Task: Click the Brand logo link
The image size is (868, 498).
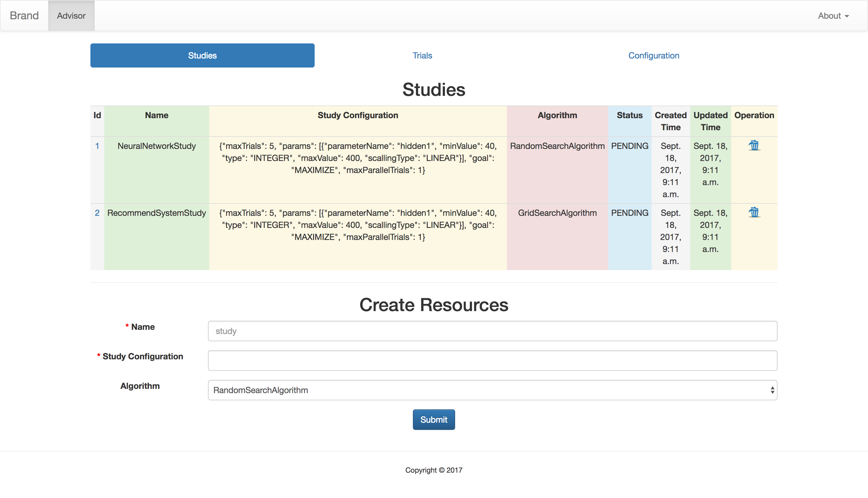Action: point(24,16)
